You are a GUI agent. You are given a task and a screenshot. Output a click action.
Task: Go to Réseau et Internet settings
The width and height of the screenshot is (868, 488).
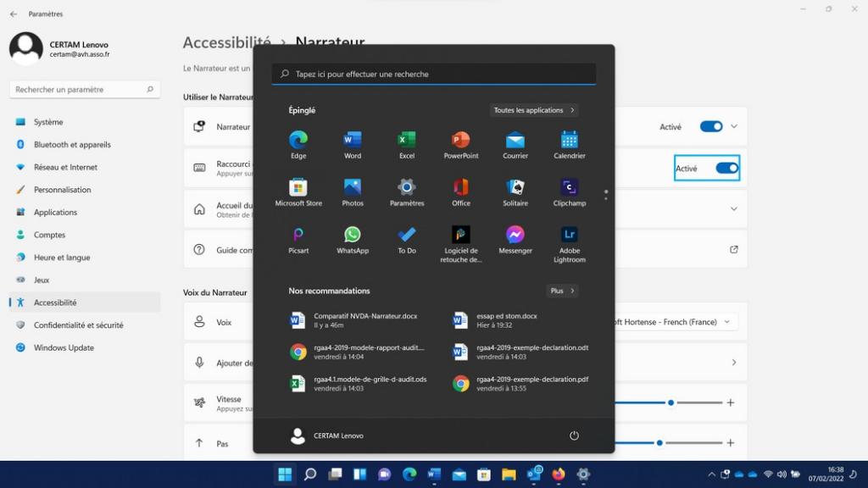coord(85,167)
